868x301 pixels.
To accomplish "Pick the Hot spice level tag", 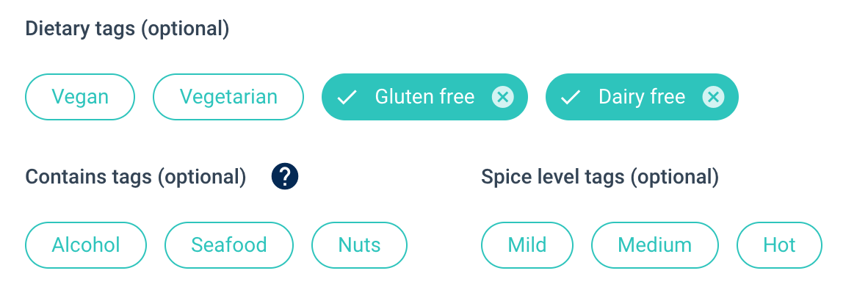I will coord(779,244).
